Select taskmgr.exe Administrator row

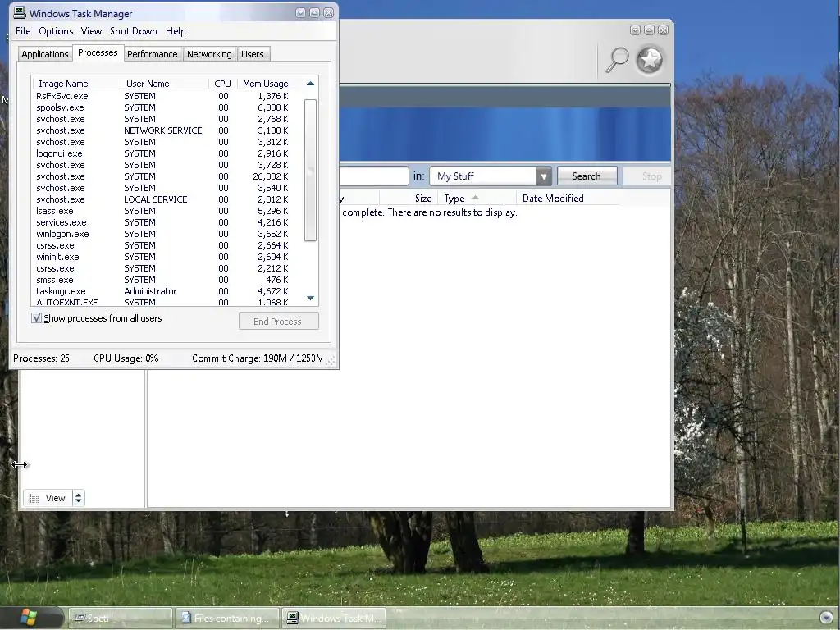[162, 291]
